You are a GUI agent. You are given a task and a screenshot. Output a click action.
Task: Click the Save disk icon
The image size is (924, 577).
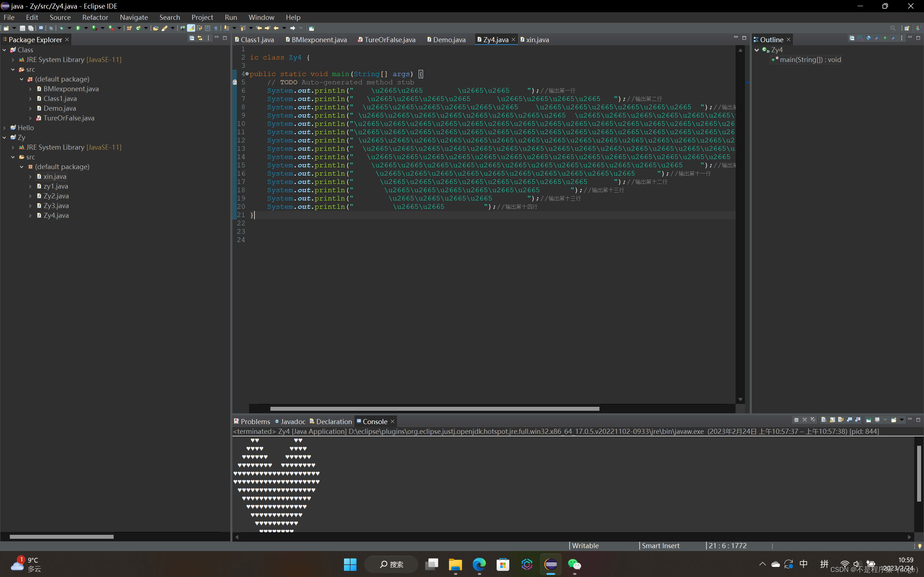tap(22, 28)
